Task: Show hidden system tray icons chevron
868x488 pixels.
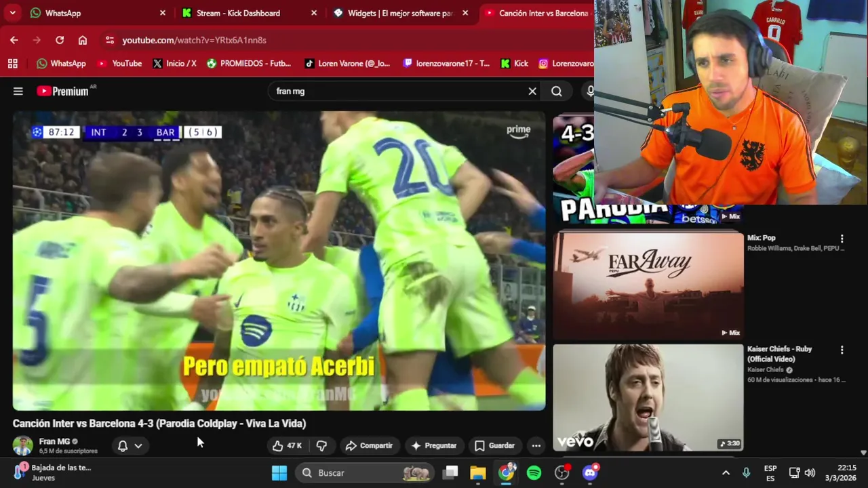Action: pos(726,472)
